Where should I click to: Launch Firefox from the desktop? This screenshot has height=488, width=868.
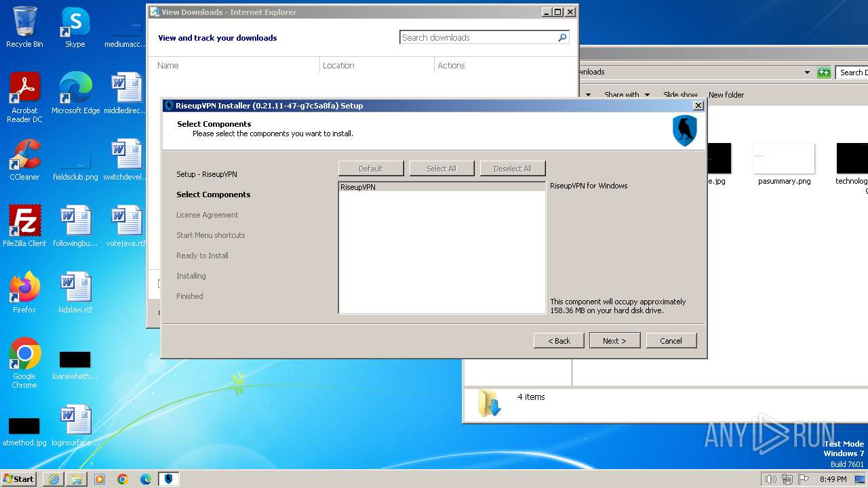(x=24, y=293)
